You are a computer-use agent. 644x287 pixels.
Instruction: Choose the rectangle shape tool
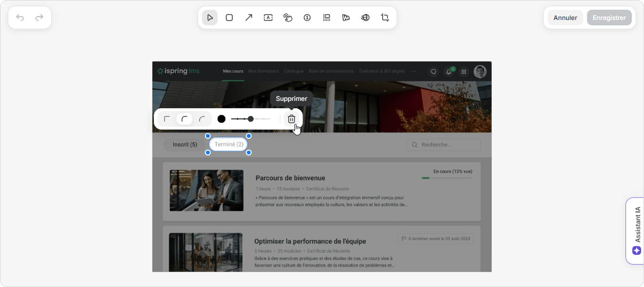[229, 18]
